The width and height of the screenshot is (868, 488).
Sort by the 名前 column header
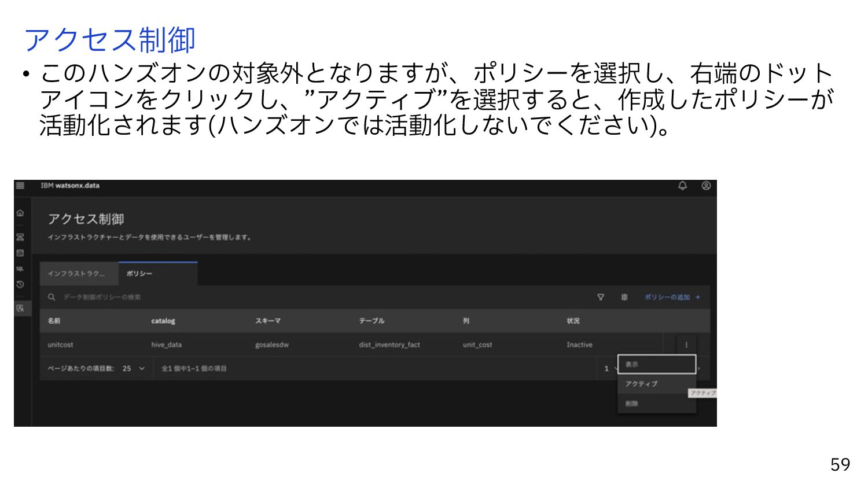(54, 321)
